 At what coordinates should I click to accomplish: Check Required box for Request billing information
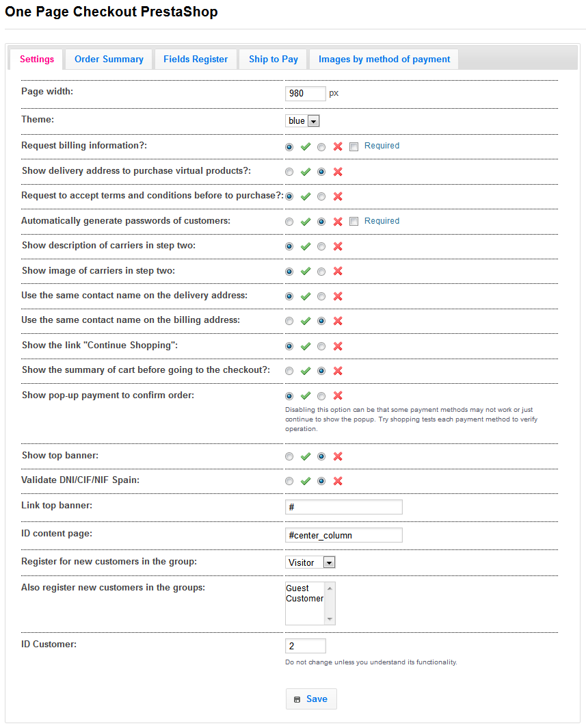click(354, 146)
